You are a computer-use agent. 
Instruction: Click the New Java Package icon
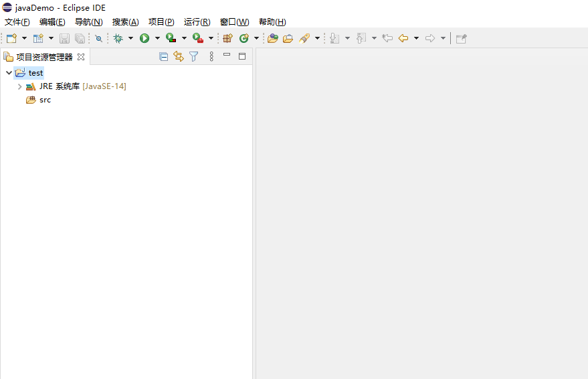pos(227,38)
